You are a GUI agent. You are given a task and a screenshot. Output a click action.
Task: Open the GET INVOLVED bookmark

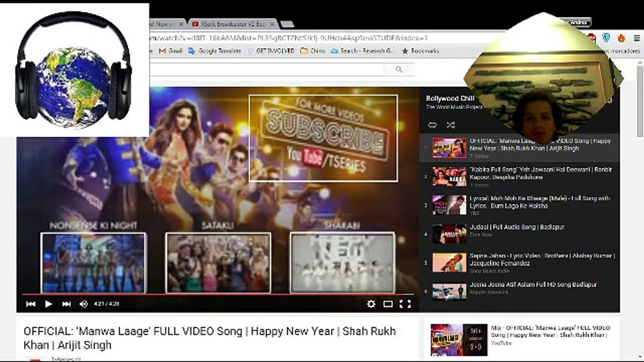pyautogui.click(x=271, y=51)
